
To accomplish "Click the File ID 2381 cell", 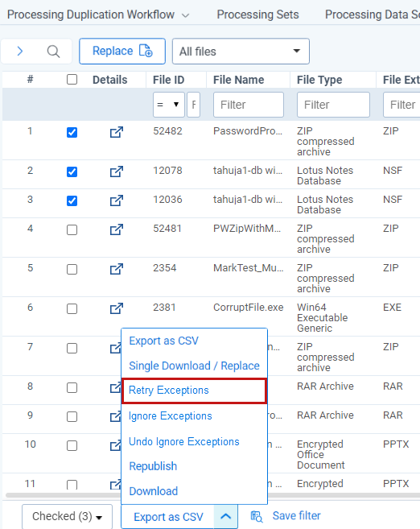I will pyautogui.click(x=164, y=308).
